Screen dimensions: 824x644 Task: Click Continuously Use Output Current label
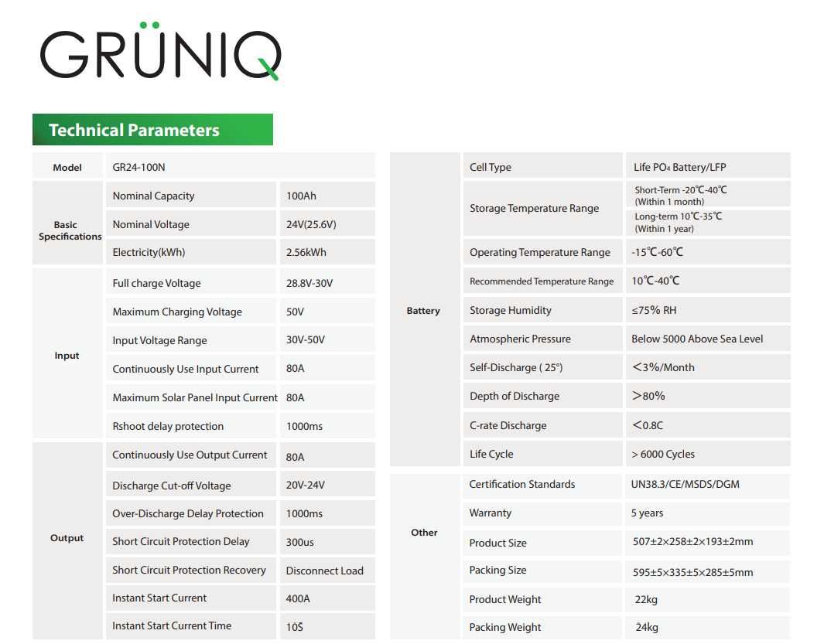190,455
